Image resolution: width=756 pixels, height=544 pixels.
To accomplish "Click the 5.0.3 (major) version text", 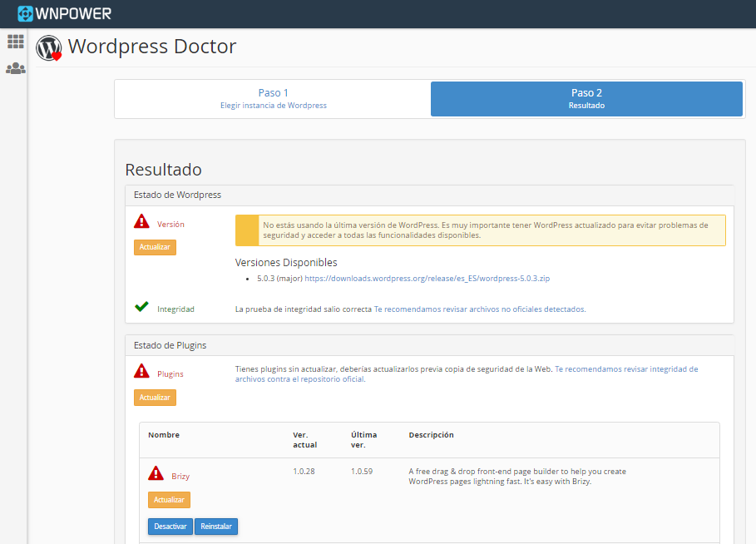I will click(279, 279).
